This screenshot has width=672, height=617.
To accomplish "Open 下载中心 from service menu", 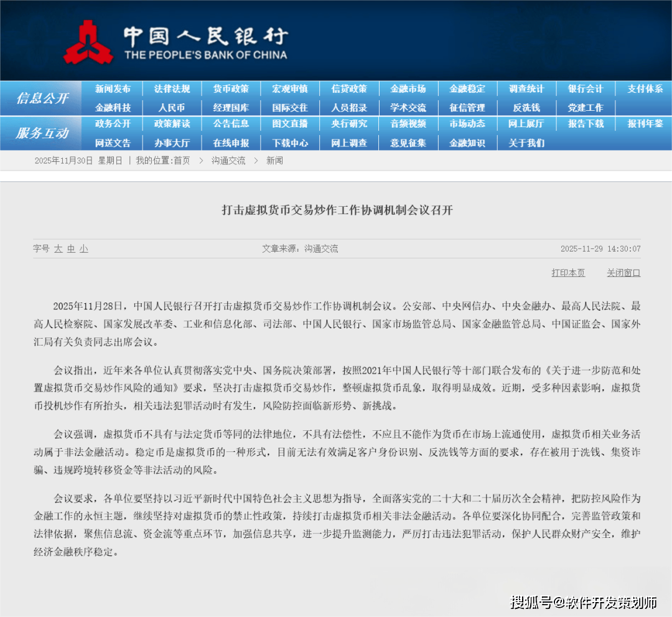I will tap(290, 143).
